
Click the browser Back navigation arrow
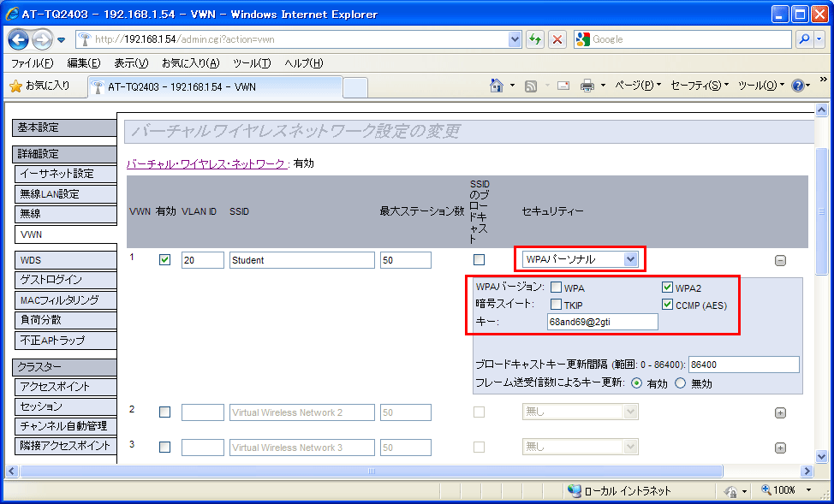point(19,39)
